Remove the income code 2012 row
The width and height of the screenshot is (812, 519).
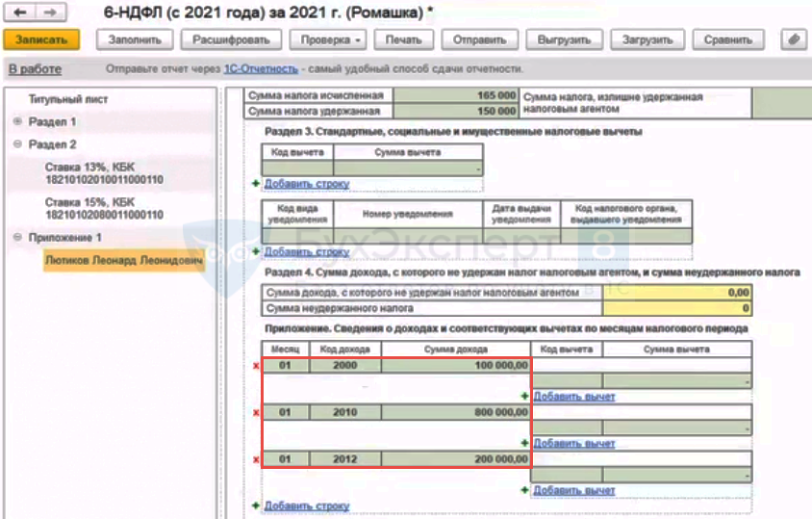tap(255, 460)
